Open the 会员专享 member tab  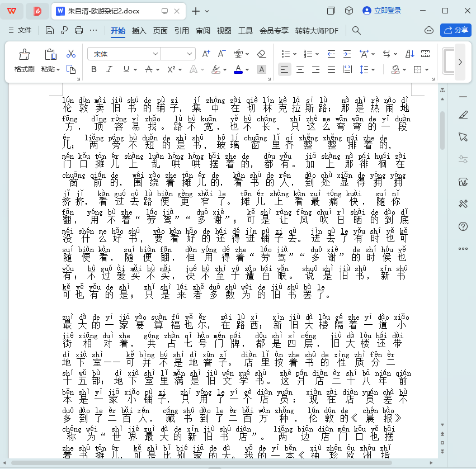click(x=274, y=31)
